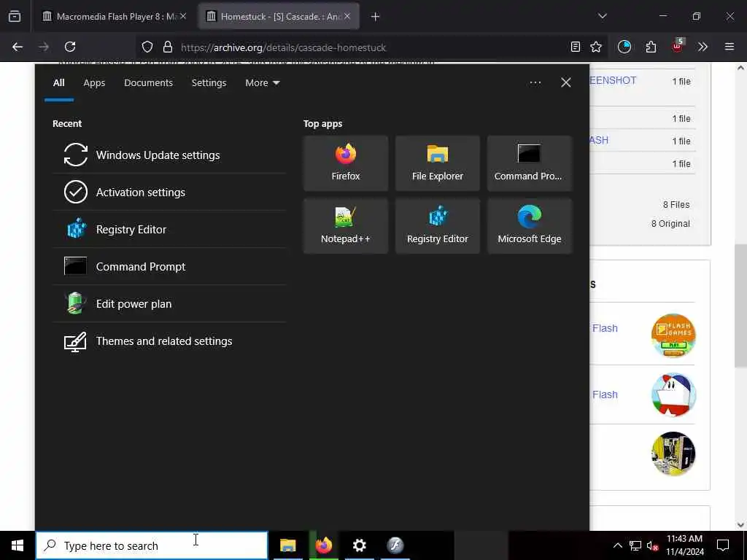Open File Explorer tile in Top apps
This screenshot has width=747, height=560.
click(438, 163)
